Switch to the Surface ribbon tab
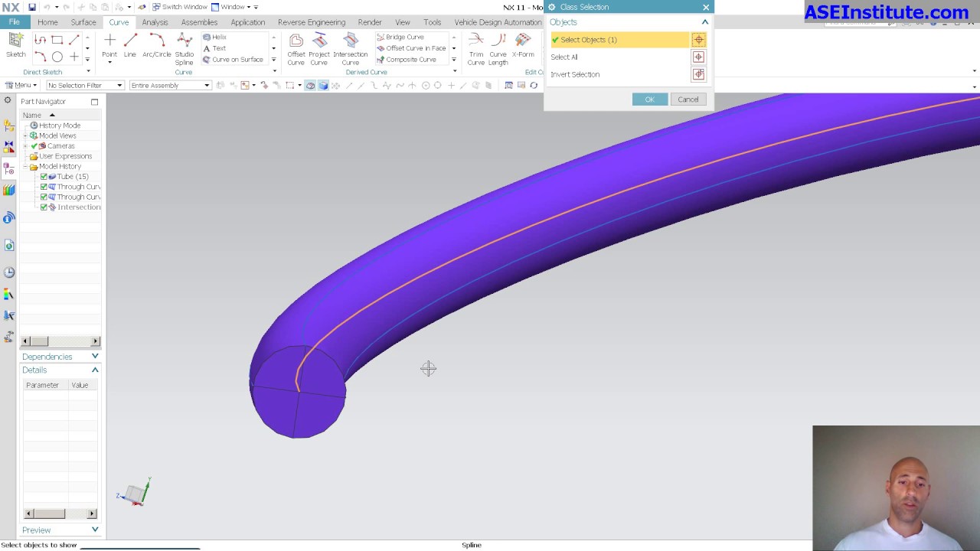Screen dimensions: 980x551 point(83,22)
